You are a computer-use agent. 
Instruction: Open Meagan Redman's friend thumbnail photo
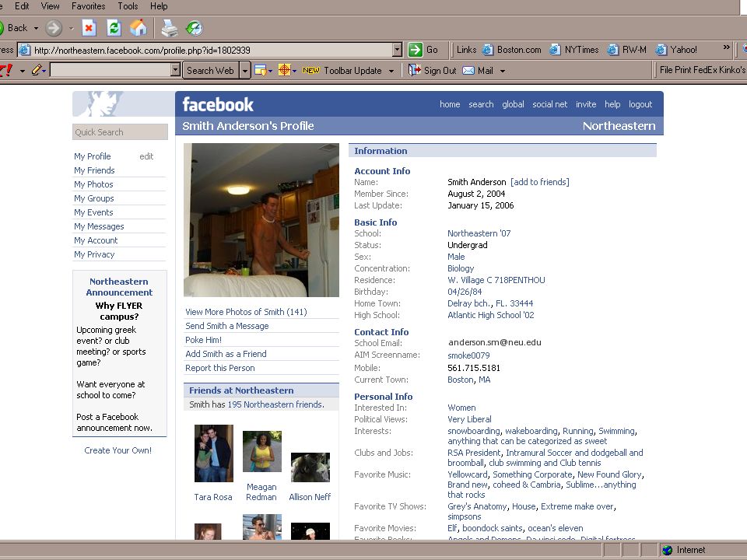tap(262, 451)
